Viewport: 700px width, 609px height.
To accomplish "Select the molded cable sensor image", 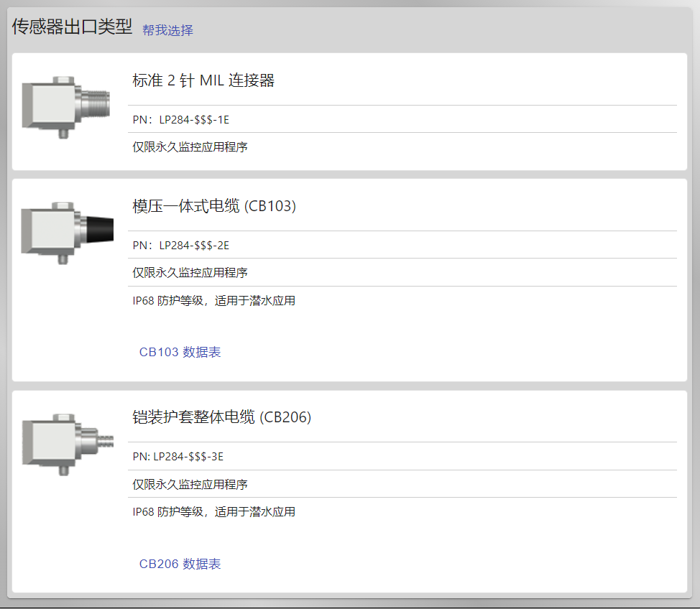I will 67,233.
